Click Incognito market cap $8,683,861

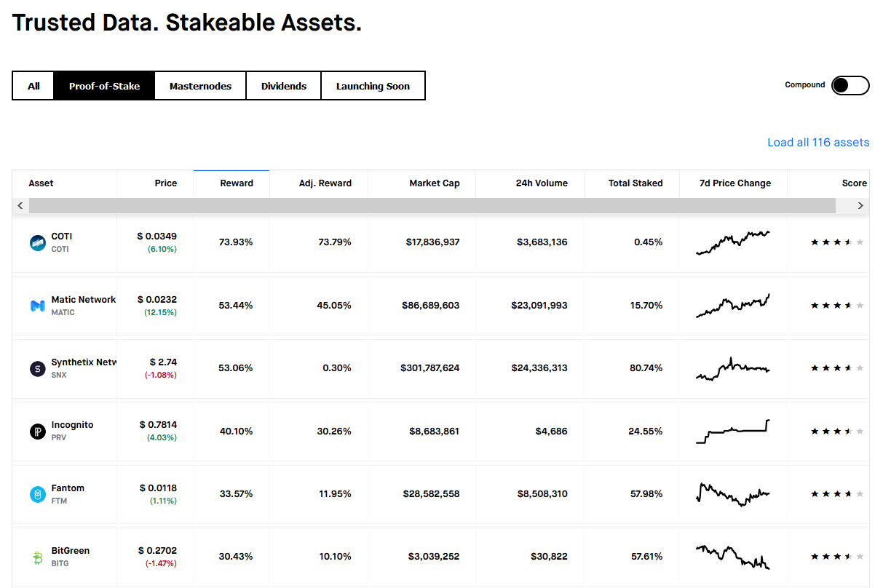435,432
